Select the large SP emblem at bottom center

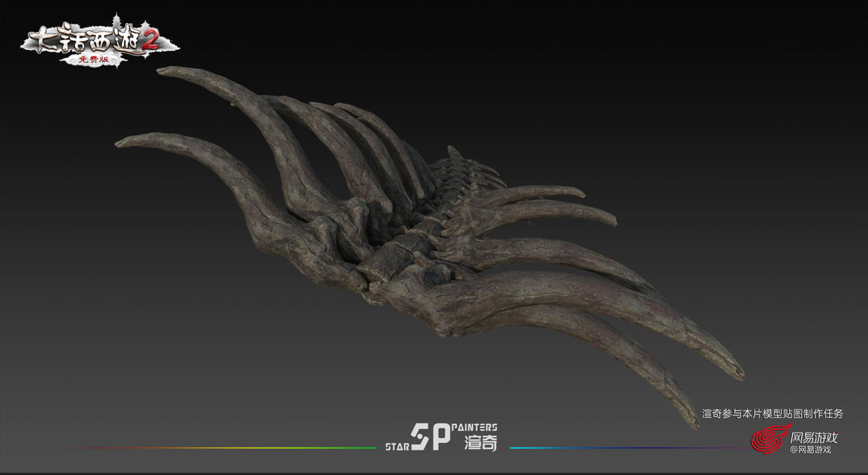pos(431,438)
